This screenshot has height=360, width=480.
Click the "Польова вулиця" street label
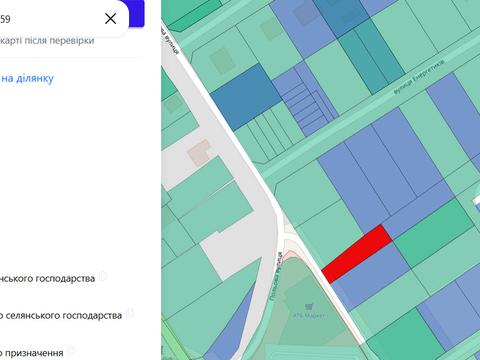pyautogui.click(x=276, y=276)
